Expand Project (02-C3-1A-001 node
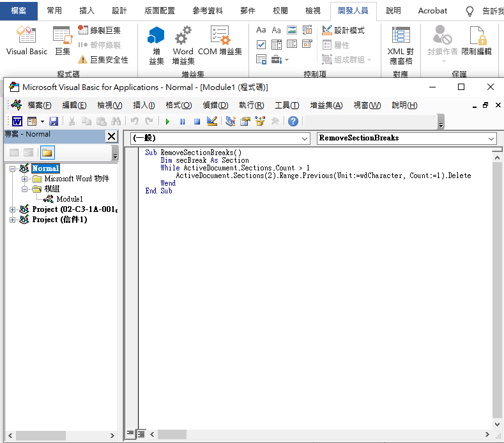 click(x=12, y=209)
